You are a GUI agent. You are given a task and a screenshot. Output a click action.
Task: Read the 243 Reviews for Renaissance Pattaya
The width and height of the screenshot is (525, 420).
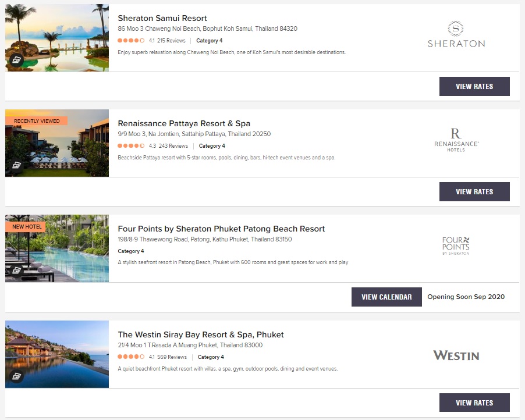(173, 146)
